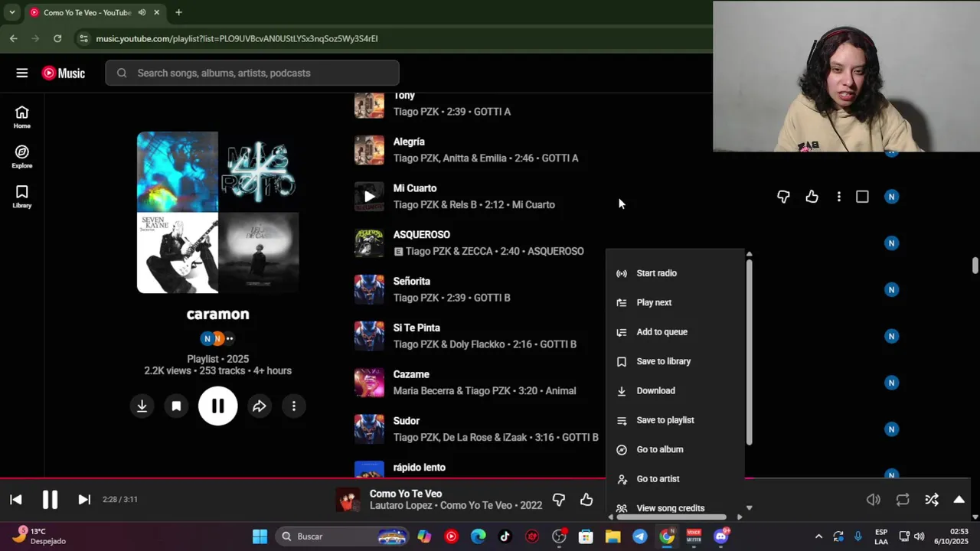
Task: Click the context menu scroll-up arrow
Action: 749,254
